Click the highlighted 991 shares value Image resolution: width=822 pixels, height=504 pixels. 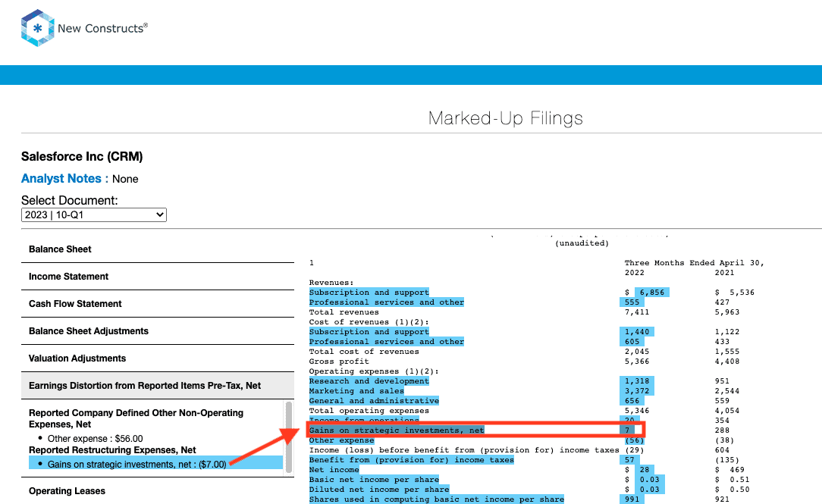(632, 499)
